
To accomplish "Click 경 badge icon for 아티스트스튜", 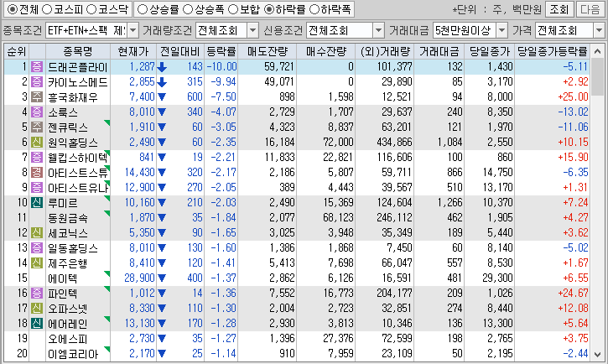I will coord(37,173).
